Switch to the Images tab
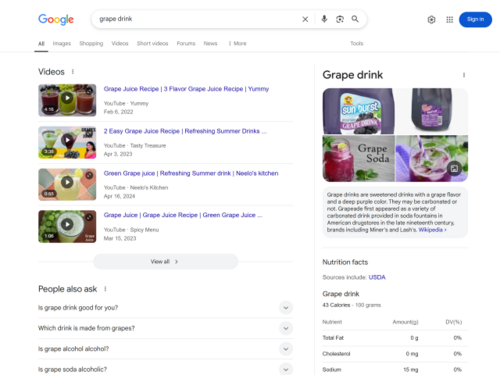Screen dimensions: 500x375 click(x=62, y=43)
